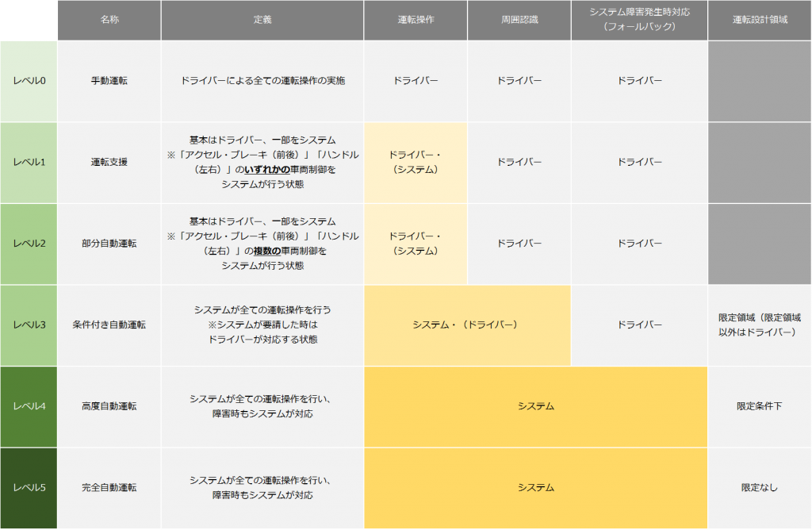This screenshot has width=812, height=530.
Task: Click the ドライバーによる全ての運転操作の実施 definition
Action: tap(262, 81)
